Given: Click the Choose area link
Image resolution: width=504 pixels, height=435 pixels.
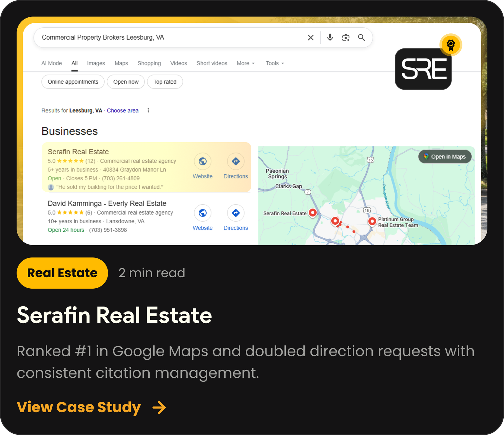Looking at the screenshot, I should [x=123, y=110].
